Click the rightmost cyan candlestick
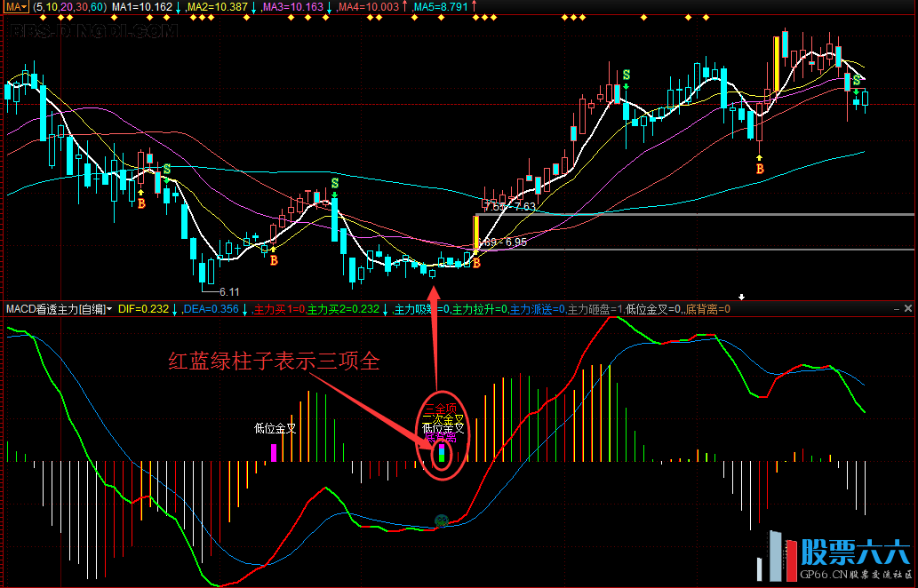The image size is (918, 588). [865, 98]
